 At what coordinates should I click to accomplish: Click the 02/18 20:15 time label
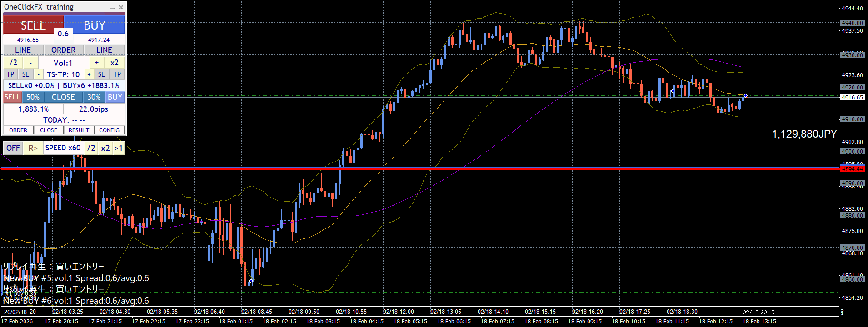pos(758,312)
